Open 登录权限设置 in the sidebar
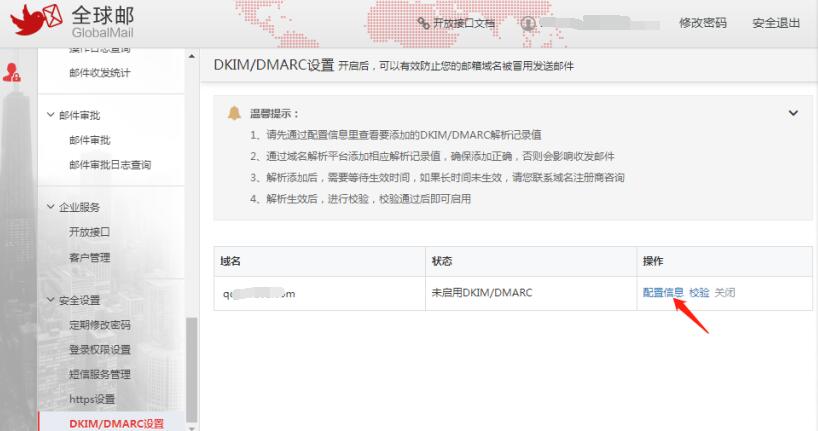Image resolution: width=818 pixels, height=431 pixels. tap(99, 350)
